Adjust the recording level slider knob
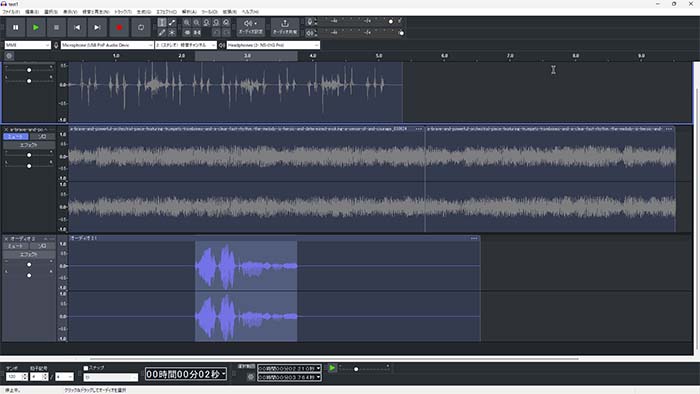The width and height of the screenshot is (700, 394). click(x=391, y=21)
